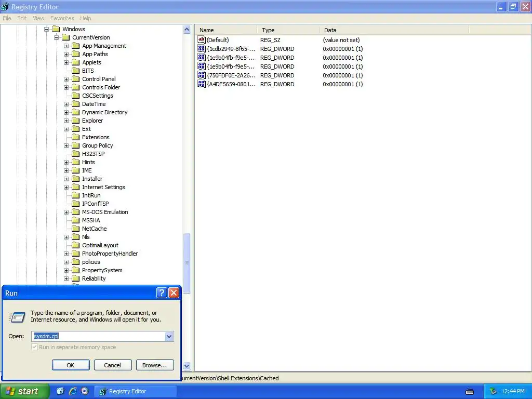Click the NetCache folder icon

pyautogui.click(x=76, y=229)
